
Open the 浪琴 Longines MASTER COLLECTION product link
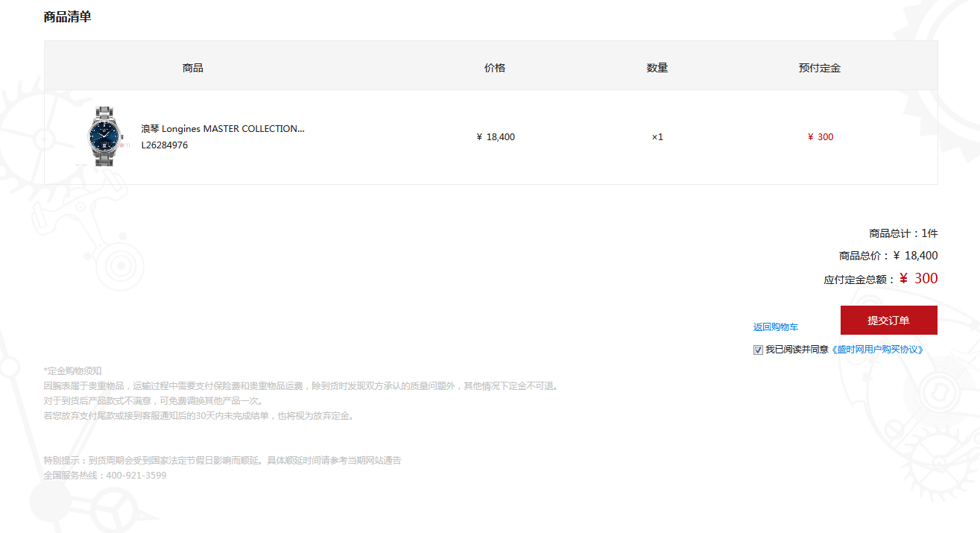(x=223, y=129)
